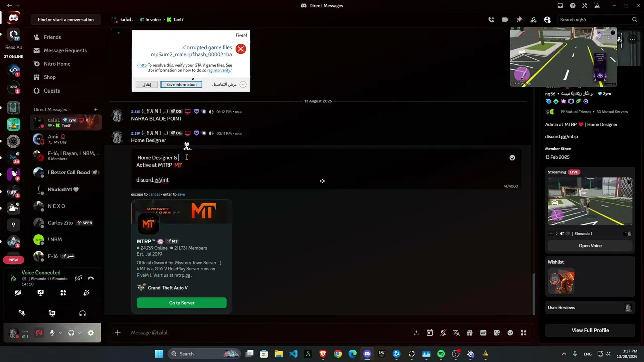Click the Go to Server button
644x362 pixels.
[182, 303]
